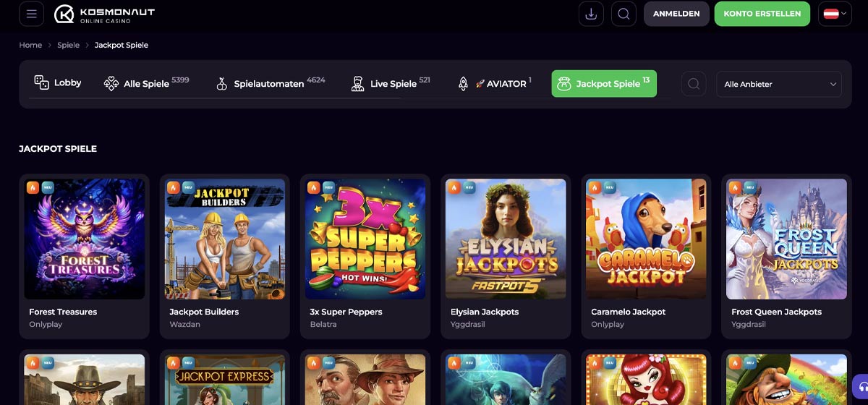The width and height of the screenshot is (868, 405).
Task: Open the hamburger menu
Action: (x=31, y=14)
